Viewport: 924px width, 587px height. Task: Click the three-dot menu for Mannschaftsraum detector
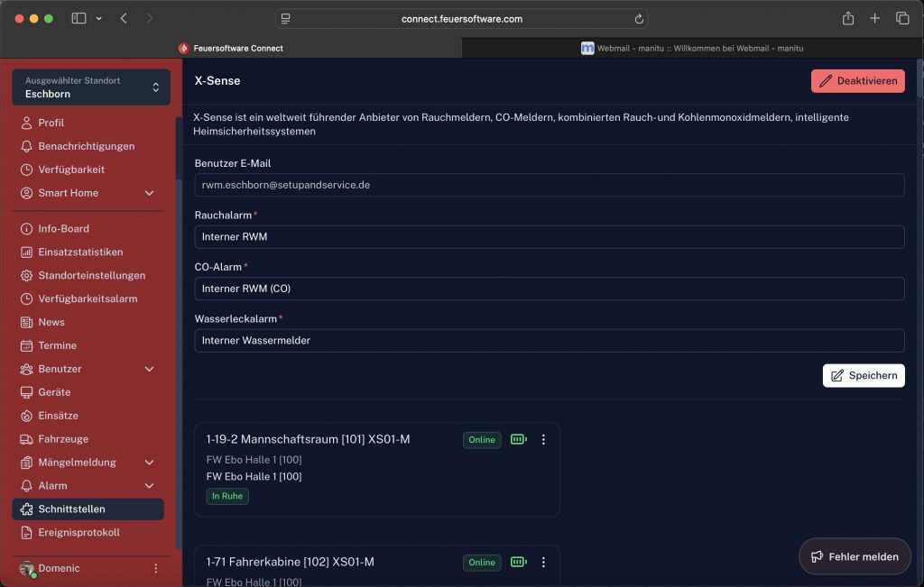[543, 440]
